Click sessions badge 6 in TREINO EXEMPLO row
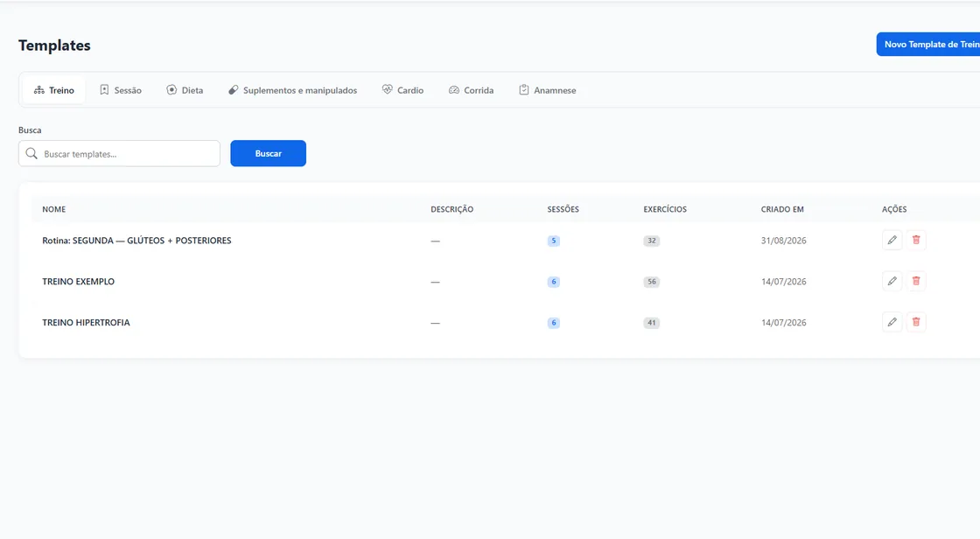980x539 pixels. point(554,282)
